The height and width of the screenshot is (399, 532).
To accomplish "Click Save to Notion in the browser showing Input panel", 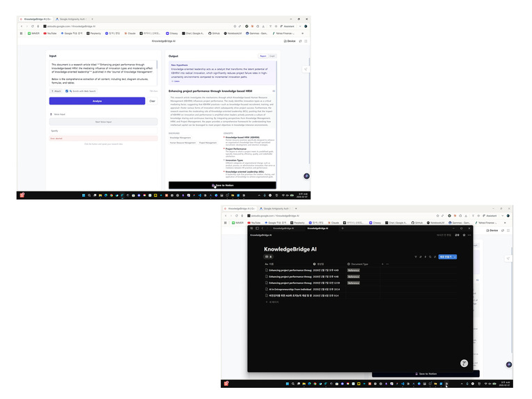I will (x=222, y=185).
